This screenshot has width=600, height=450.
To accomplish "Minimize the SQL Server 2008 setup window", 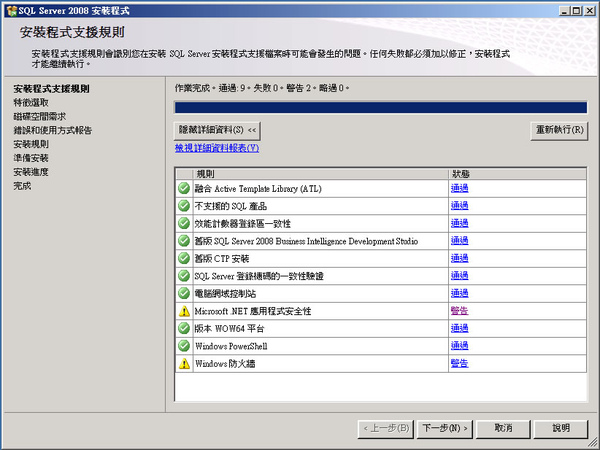I will point(565,11).
